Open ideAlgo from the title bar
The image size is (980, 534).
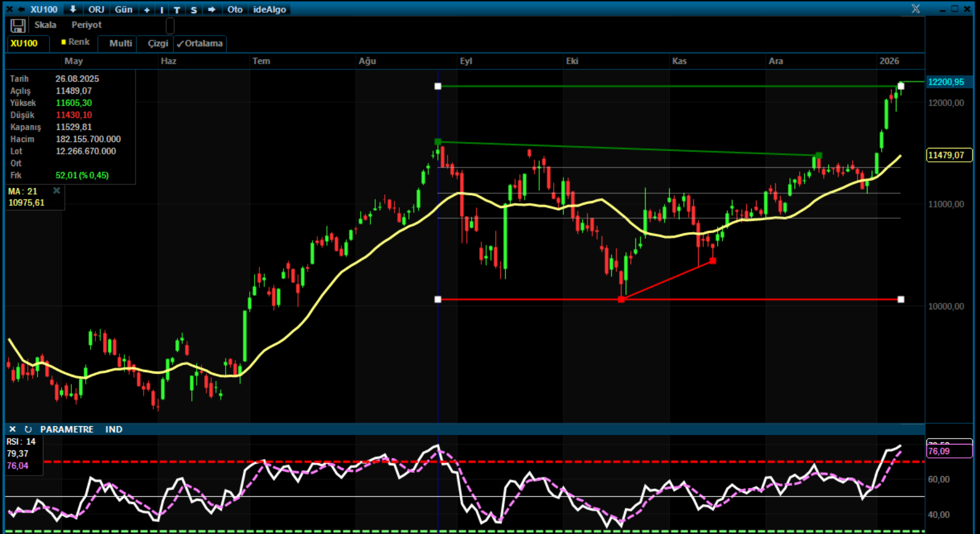click(x=270, y=9)
